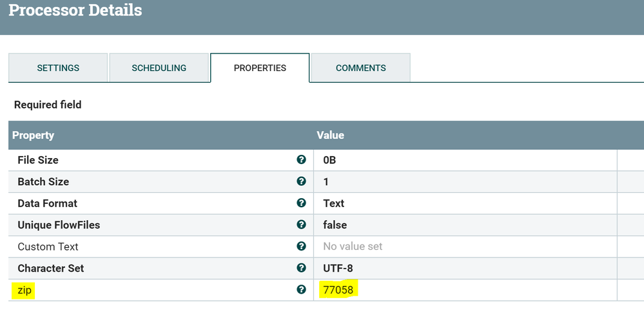
Task: Click the Custom Text empty value
Action: 353,247
